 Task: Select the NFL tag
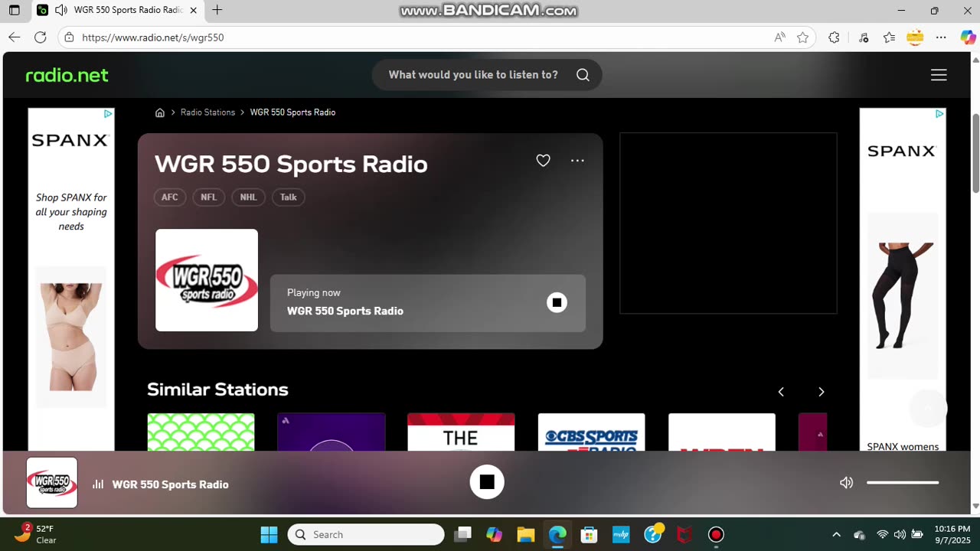(208, 197)
